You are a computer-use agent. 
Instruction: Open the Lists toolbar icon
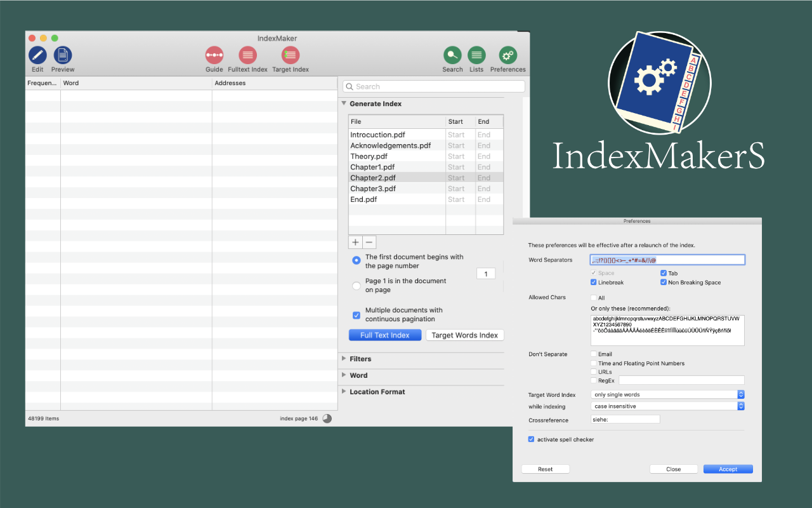pyautogui.click(x=476, y=55)
